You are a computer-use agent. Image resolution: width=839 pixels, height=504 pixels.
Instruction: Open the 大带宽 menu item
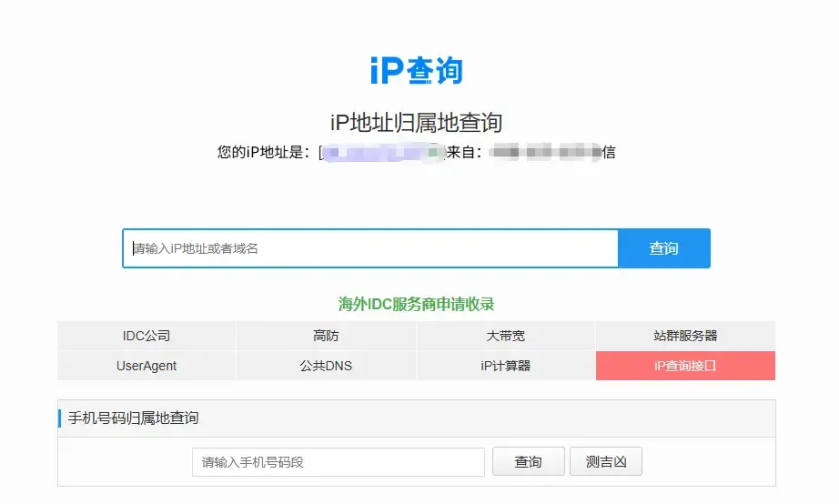coord(506,336)
